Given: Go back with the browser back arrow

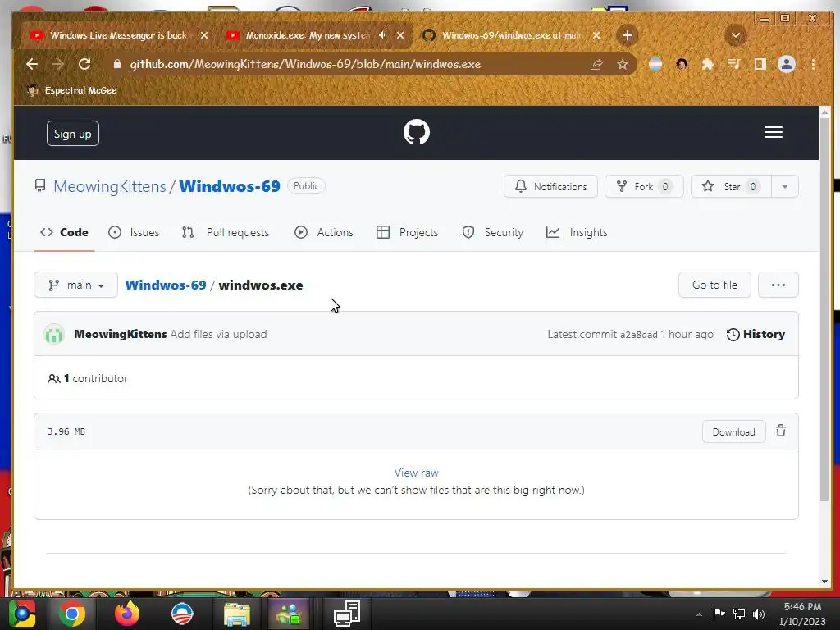Looking at the screenshot, I should pos(32,64).
